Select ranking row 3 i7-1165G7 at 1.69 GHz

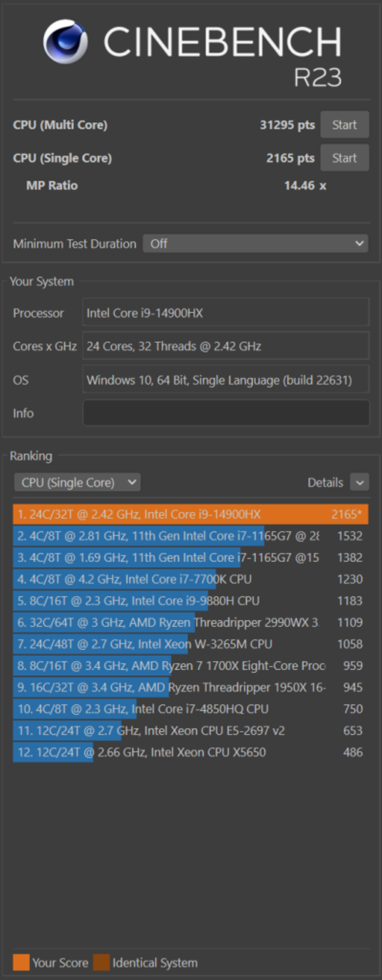pyautogui.click(x=191, y=558)
